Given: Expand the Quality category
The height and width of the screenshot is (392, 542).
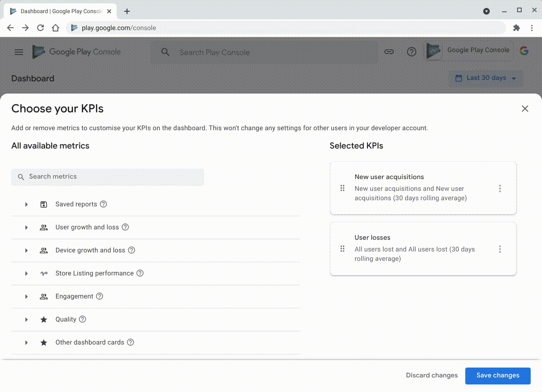Looking at the screenshot, I should tap(26, 320).
